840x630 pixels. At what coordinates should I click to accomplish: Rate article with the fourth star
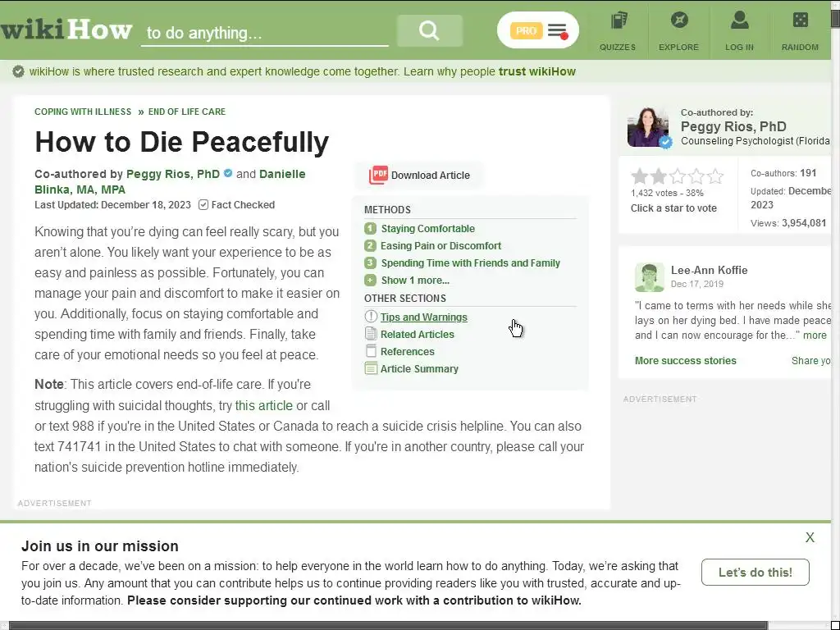point(696,176)
